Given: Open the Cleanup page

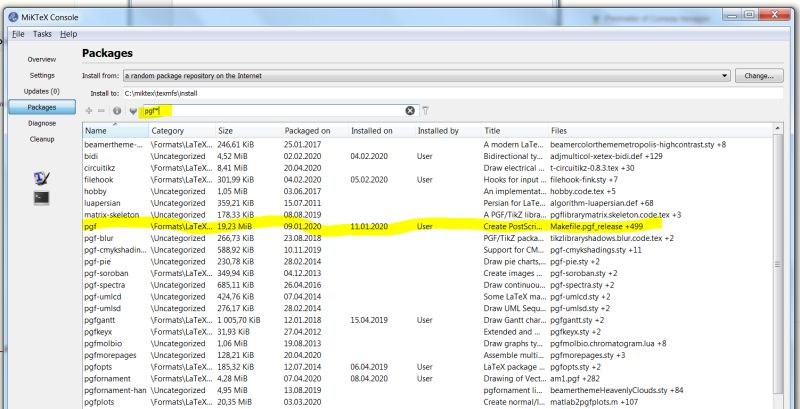Looking at the screenshot, I should pyautogui.click(x=42, y=139).
